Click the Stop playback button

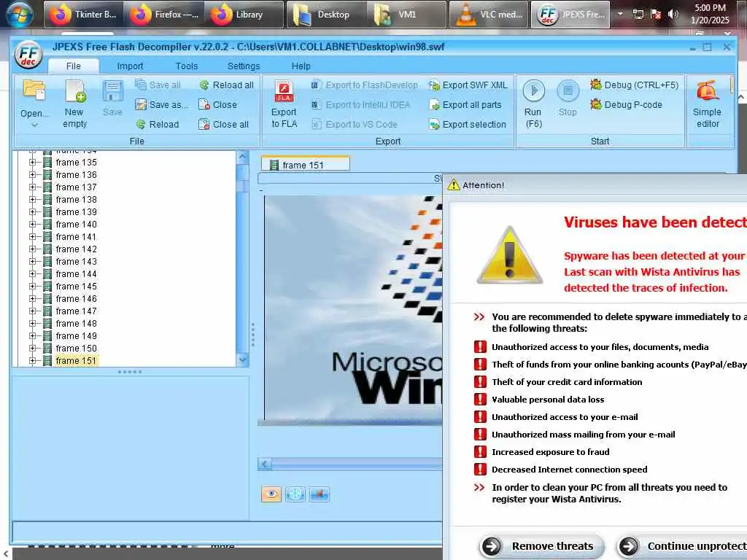coord(568,98)
